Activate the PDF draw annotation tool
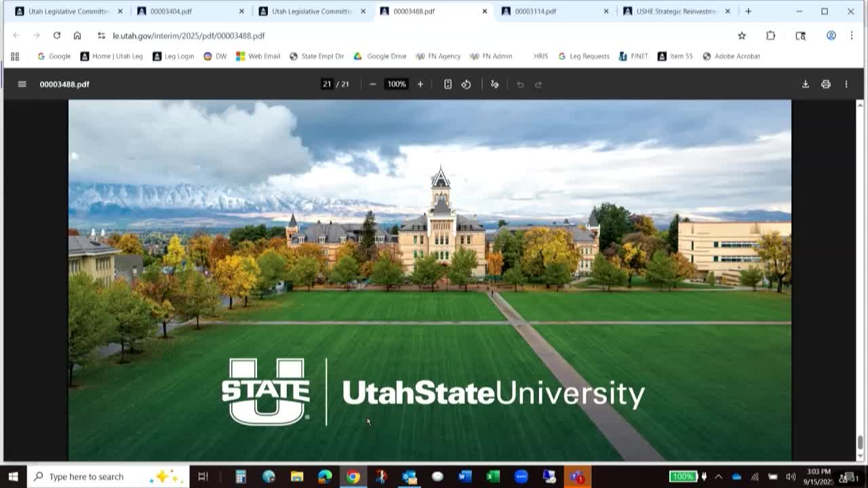 (x=494, y=84)
